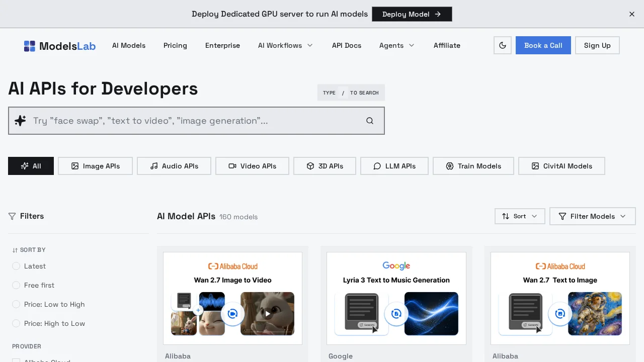This screenshot has width=644, height=362.
Task: Open the Agents navigation menu
Action: point(396,45)
